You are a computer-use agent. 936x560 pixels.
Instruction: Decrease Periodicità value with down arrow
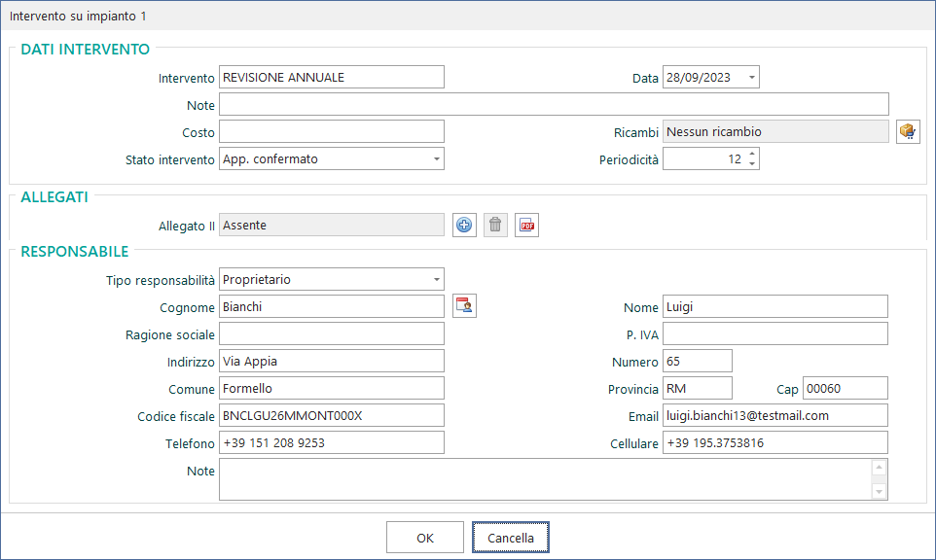(752, 164)
